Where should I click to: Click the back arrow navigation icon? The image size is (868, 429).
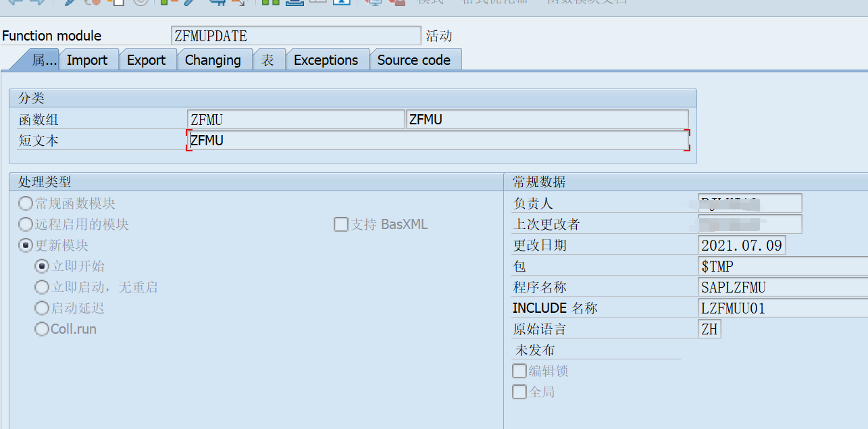click(x=14, y=4)
